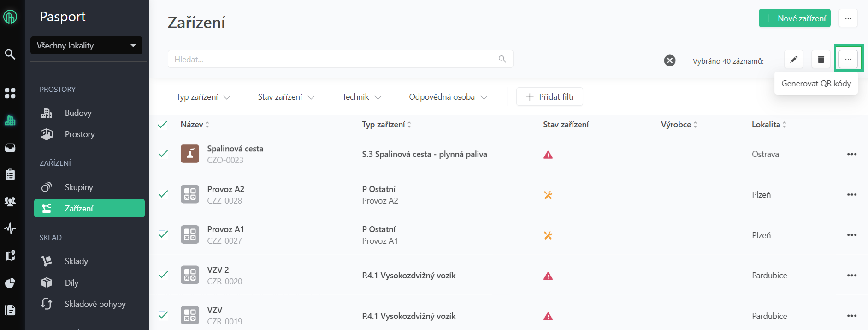Click the trash delete icon for selected records

(x=821, y=60)
